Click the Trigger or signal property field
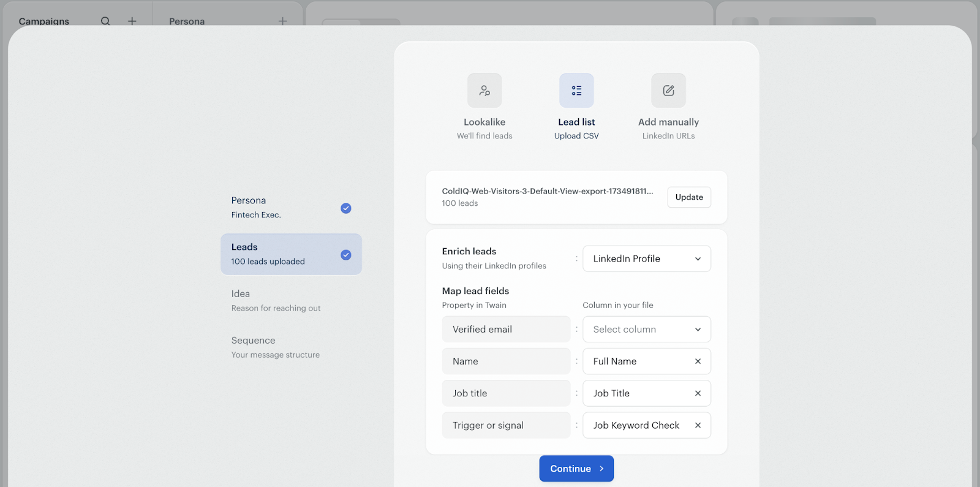The width and height of the screenshot is (980, 487). click(506, 425)
